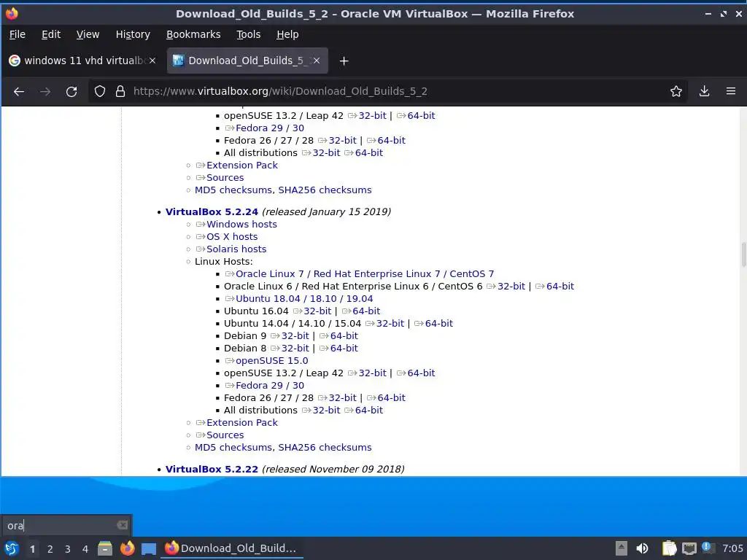Click the show desktop panel icon
The height and width of the screenshot is (560, 747).
[149, 548]
